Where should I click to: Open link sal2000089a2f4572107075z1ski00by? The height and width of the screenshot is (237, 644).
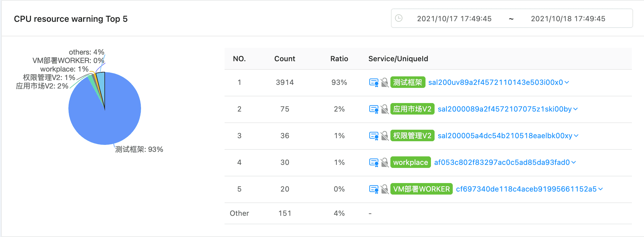tap(505, 109)
